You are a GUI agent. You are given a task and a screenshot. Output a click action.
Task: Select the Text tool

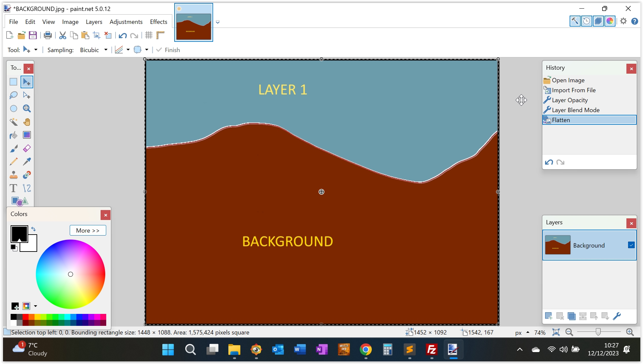coord(14,188)
